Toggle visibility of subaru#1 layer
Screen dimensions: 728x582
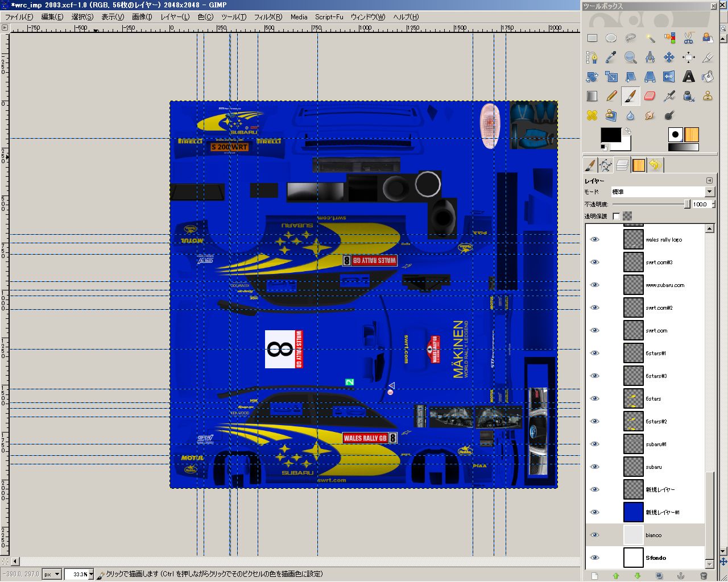tap(594, 444)
